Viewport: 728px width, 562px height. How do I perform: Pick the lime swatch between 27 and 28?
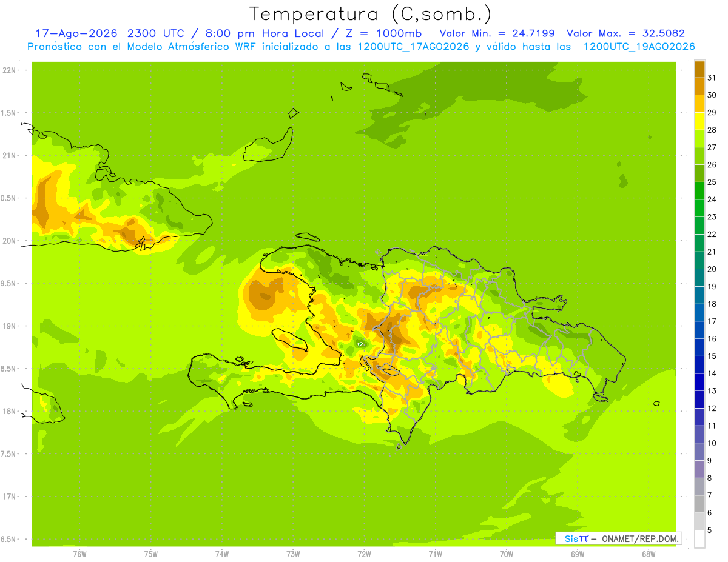[x=699, y=138]
